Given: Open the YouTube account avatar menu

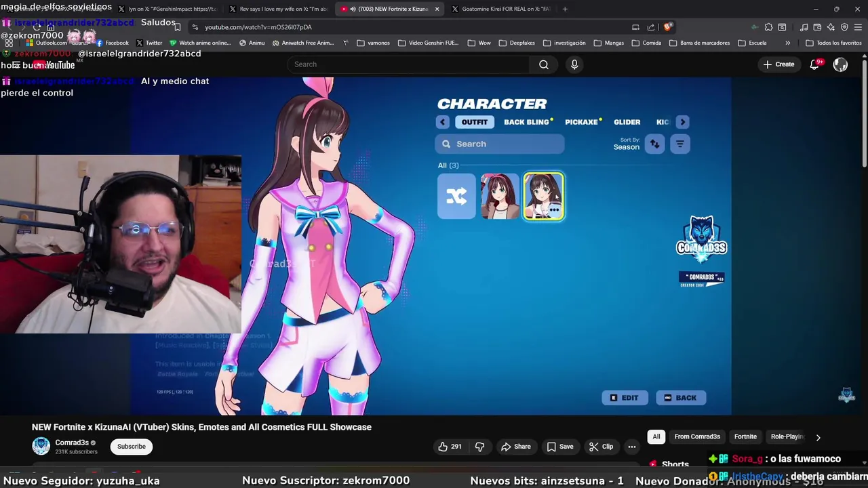Looking at the screenshot, I should tap(840, 64).
